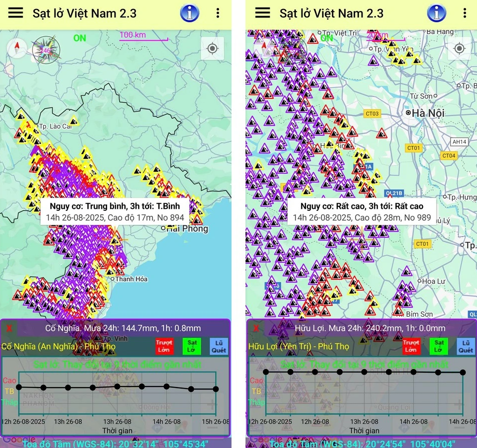477x448 pixels.
Task: Tap the north arrow compass on right map
Action: tap(264, 48)
